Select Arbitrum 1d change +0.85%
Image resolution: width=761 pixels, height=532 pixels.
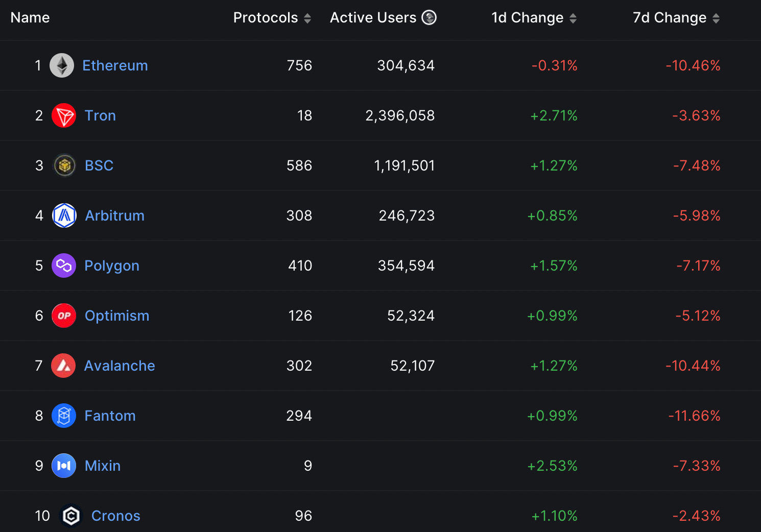(553, 215)
